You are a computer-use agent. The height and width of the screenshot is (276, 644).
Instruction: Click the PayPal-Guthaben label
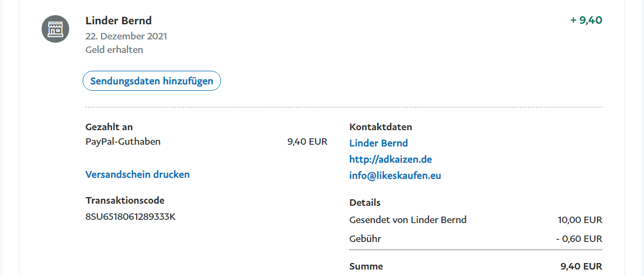coord(123,142)
